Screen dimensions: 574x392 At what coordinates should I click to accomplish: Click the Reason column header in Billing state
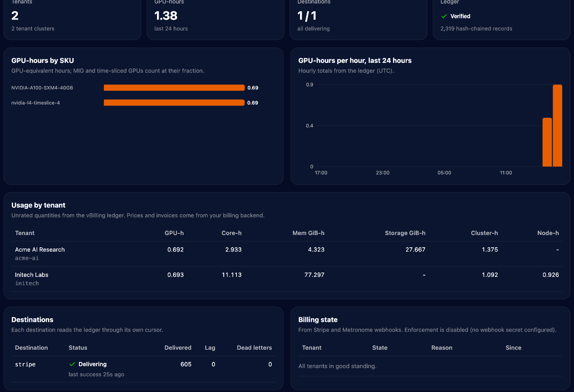442,348
